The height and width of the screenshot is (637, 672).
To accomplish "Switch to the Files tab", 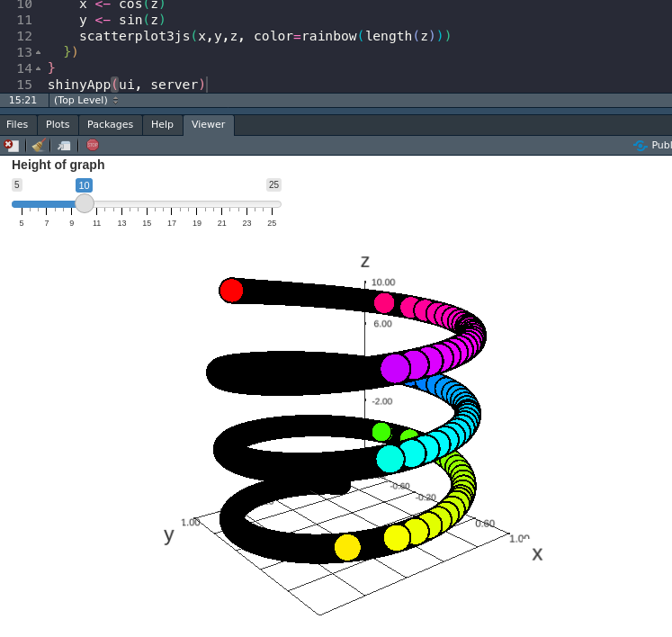I will pos(17,125).
